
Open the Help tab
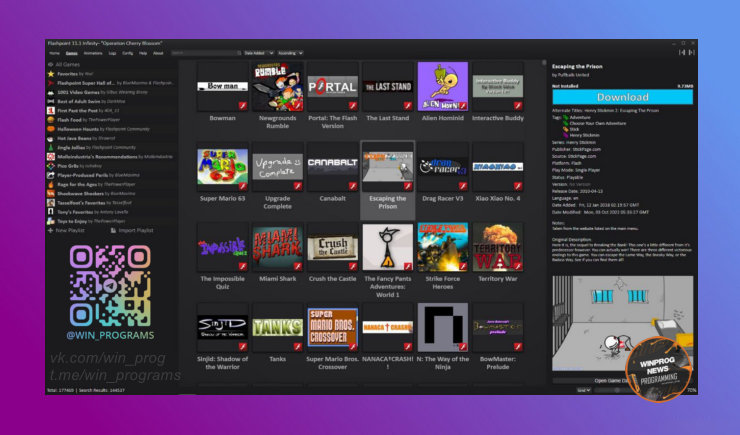[143, 53]
